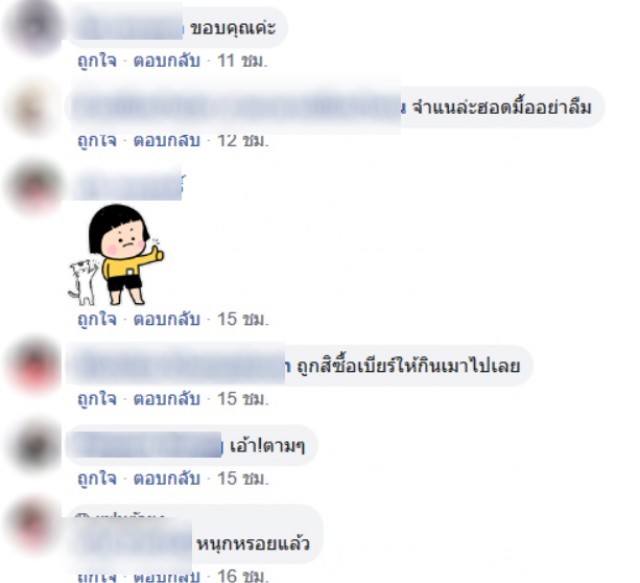Click ตอบกลับ under the ขอบคุณค่ะ comment
This screenshot has height=583, width=640.
167,61
